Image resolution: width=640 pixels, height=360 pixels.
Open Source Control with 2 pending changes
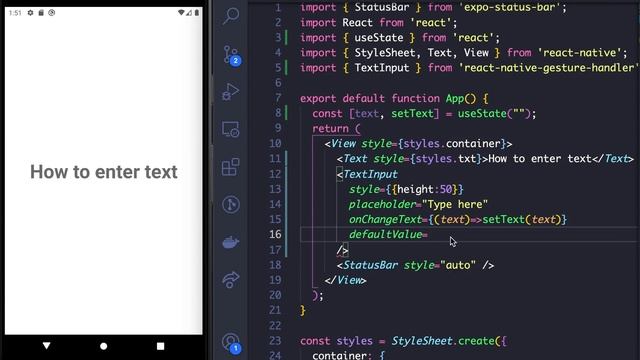[231, 56]
